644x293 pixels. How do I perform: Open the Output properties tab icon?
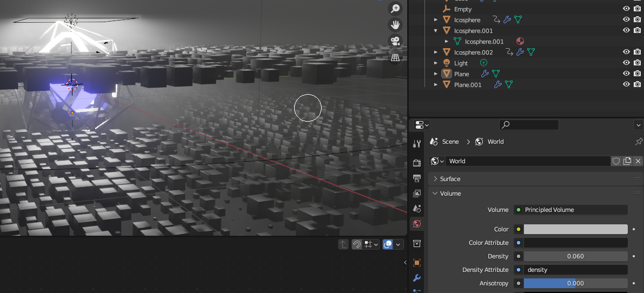tap(417, 178)
